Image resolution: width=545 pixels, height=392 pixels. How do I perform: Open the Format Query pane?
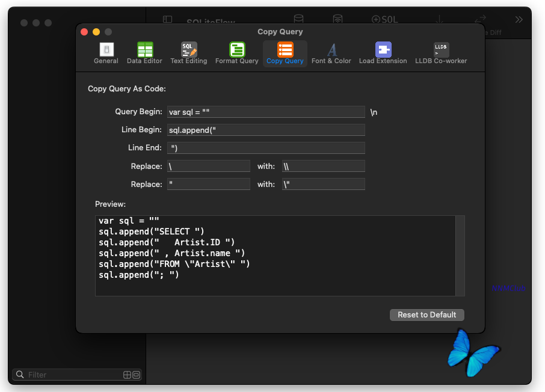coord(236,53)
